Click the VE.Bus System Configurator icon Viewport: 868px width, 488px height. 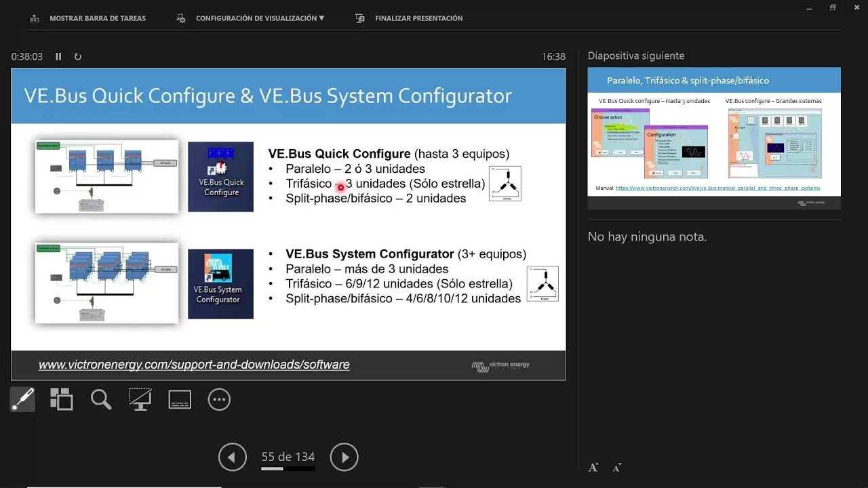220,284
